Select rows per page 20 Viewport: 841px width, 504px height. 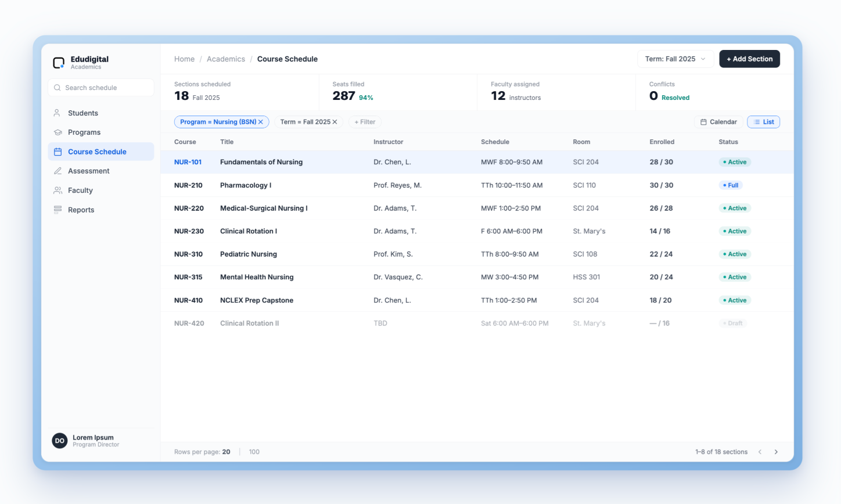coord(226,452)
